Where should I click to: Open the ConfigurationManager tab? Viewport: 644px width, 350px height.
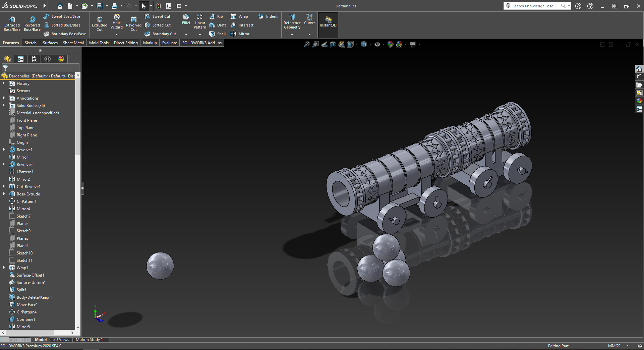click(x=34, y=59)
